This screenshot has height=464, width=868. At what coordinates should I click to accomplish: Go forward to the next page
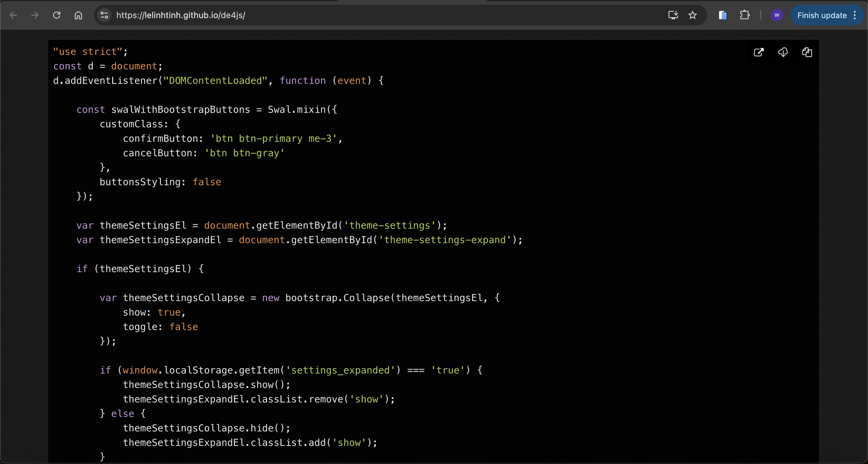click(x=35, y=15)
